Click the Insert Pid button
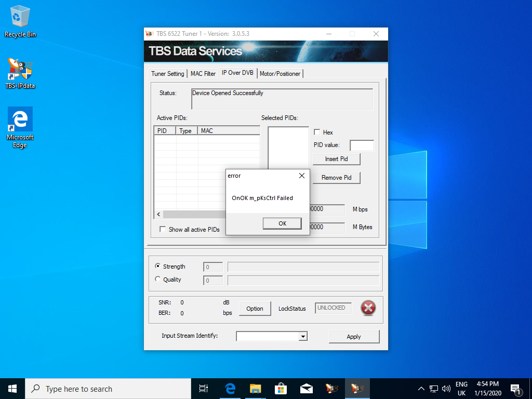The height and width of the screenshot is (399, 532). (x=336, y=159)
